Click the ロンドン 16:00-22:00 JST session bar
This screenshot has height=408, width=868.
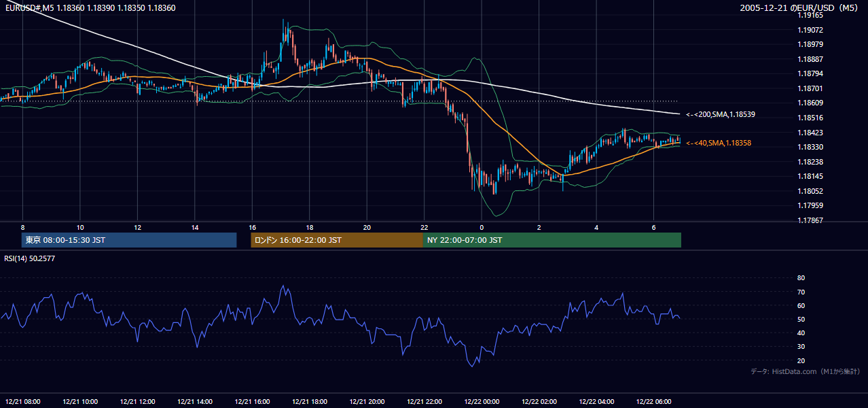[x=337, y=240]
